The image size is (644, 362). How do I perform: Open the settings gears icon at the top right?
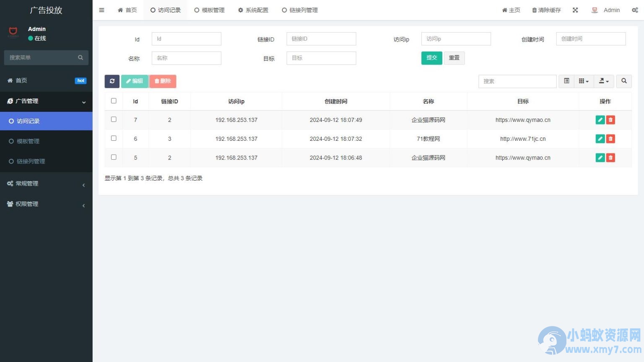(x=635, y=10)
